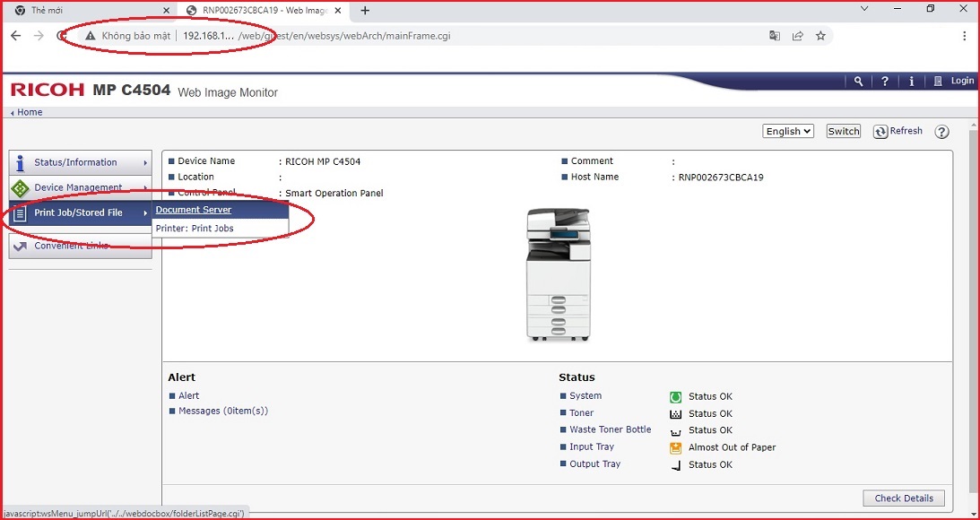980x520 pixels.
Task: Open the Print Job/Stored File menu
Action: 81,213
